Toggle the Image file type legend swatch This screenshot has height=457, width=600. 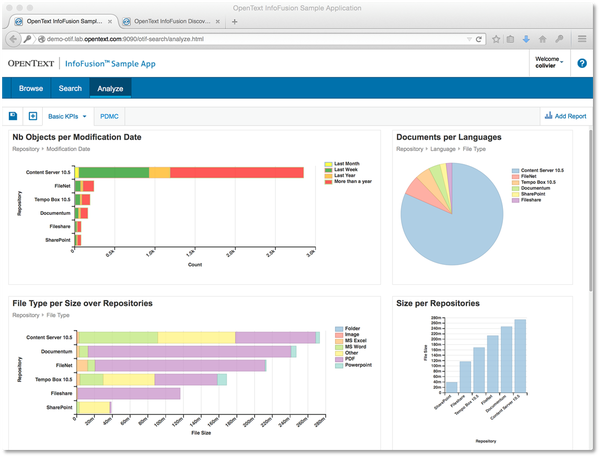pos(339,335)
